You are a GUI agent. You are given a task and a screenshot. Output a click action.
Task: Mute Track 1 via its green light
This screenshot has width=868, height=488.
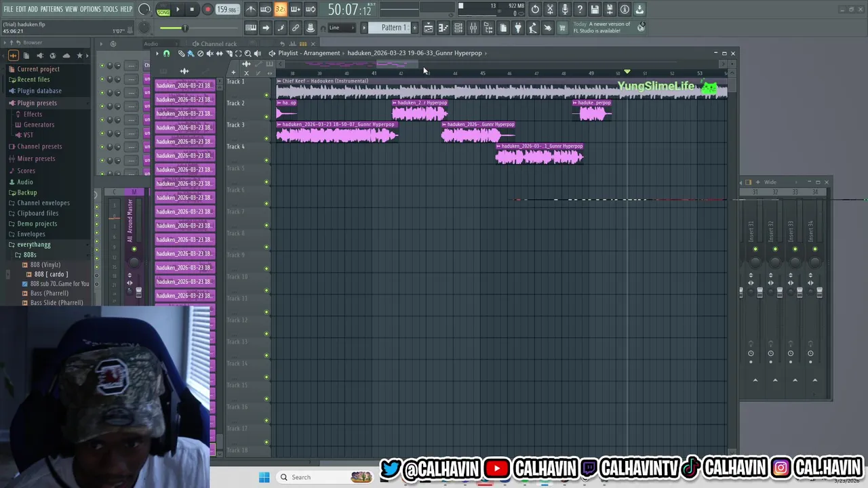(x=267, y=95)
